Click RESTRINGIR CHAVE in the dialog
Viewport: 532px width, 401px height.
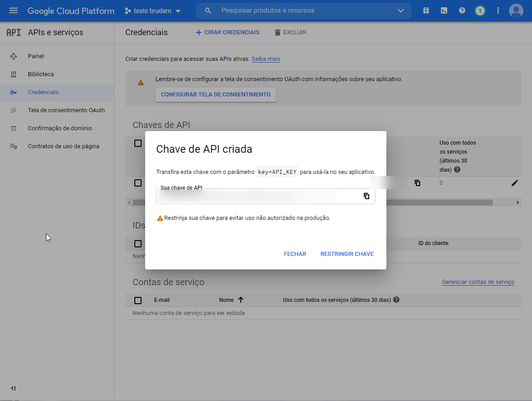347,254
